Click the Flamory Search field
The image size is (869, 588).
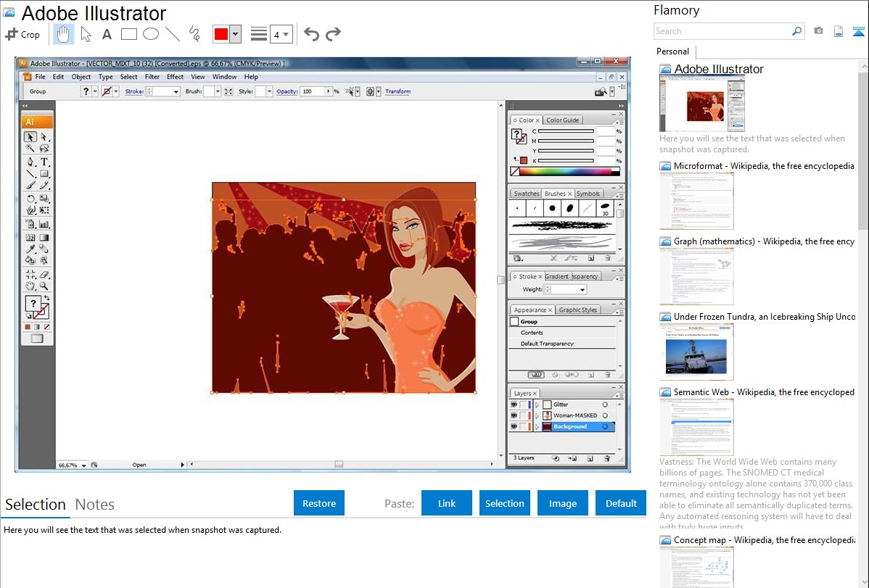click(722, 31)
